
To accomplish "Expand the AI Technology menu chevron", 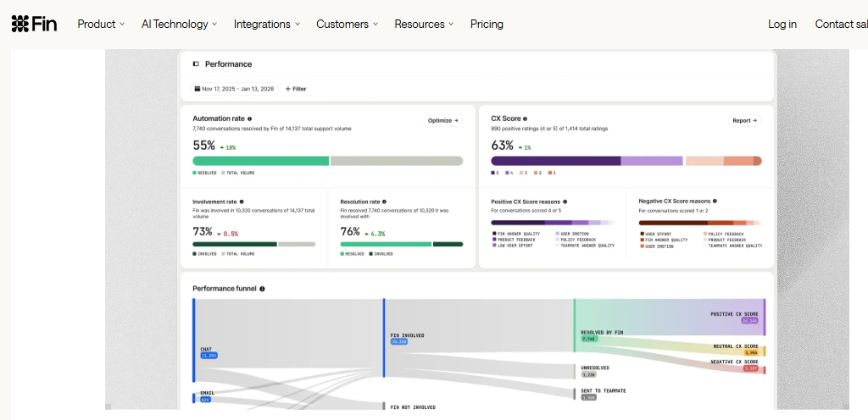I will (214, 25).
